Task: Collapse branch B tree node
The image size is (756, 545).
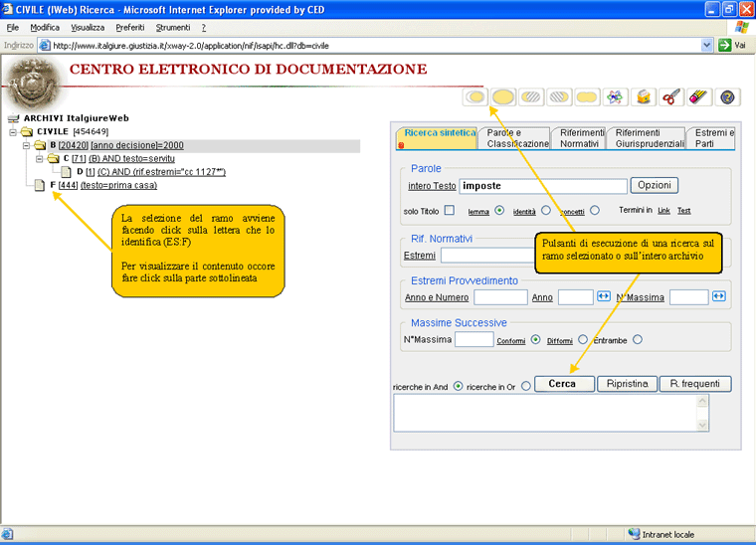Action: click(27, 145)
